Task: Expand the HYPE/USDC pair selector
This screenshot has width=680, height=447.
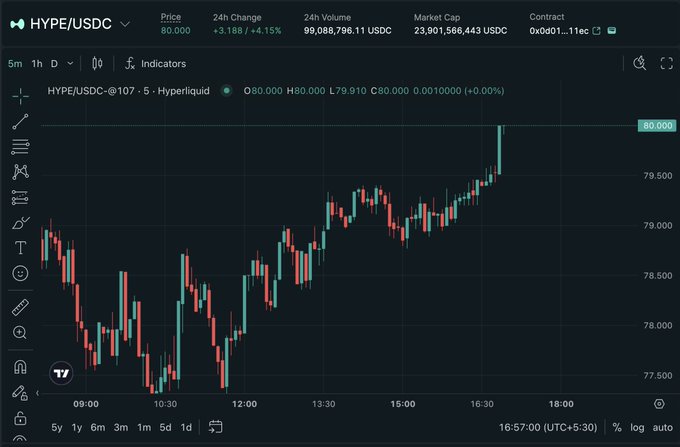Action: pos(125,24)
